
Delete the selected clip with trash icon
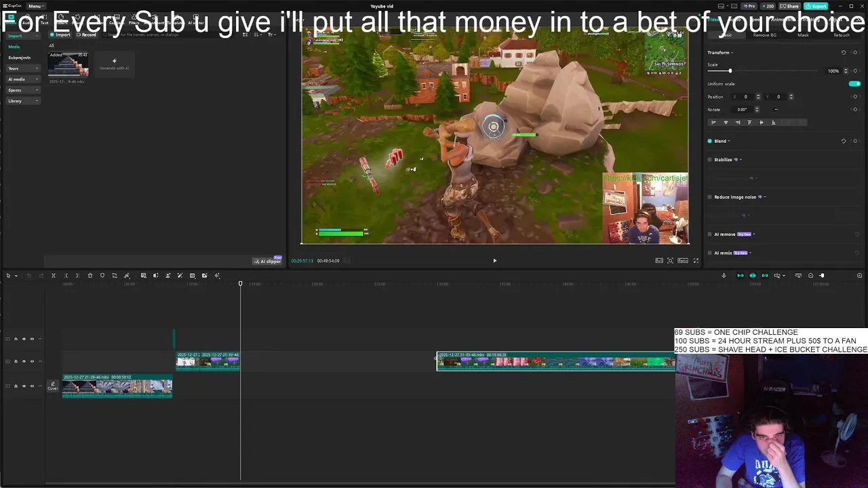point(90,275)
